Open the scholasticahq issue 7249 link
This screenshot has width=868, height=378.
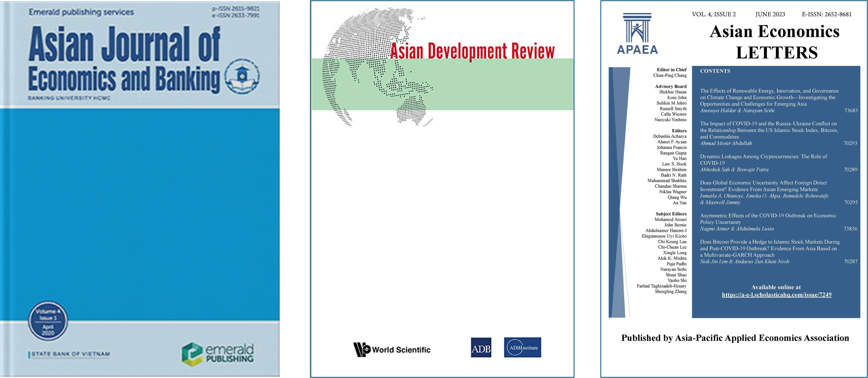776,294
